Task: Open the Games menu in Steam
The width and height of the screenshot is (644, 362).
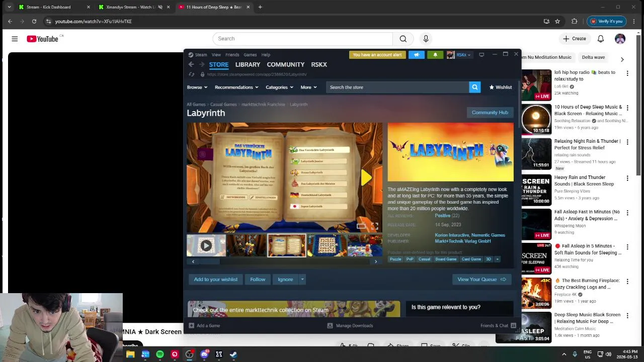Action: [250, 55]
